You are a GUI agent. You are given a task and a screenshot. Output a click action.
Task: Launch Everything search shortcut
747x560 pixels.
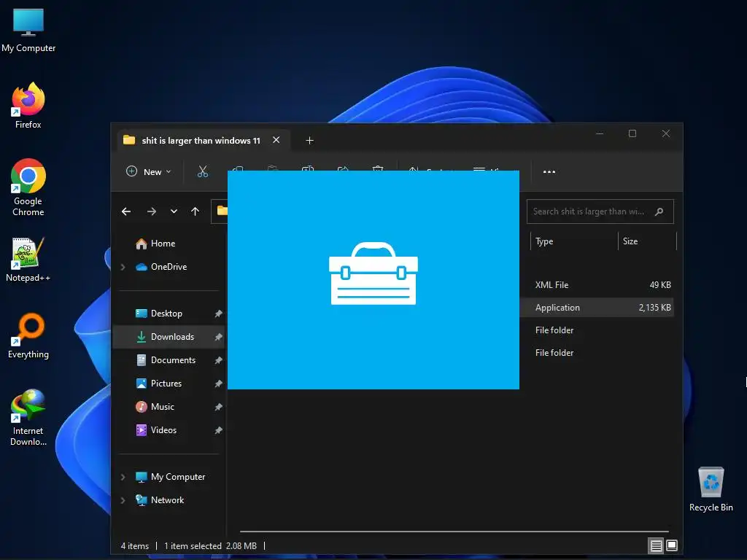[28, 335]
